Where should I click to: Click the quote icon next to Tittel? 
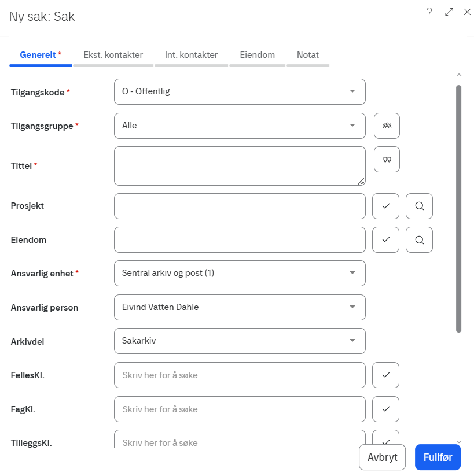click(387, 160)
